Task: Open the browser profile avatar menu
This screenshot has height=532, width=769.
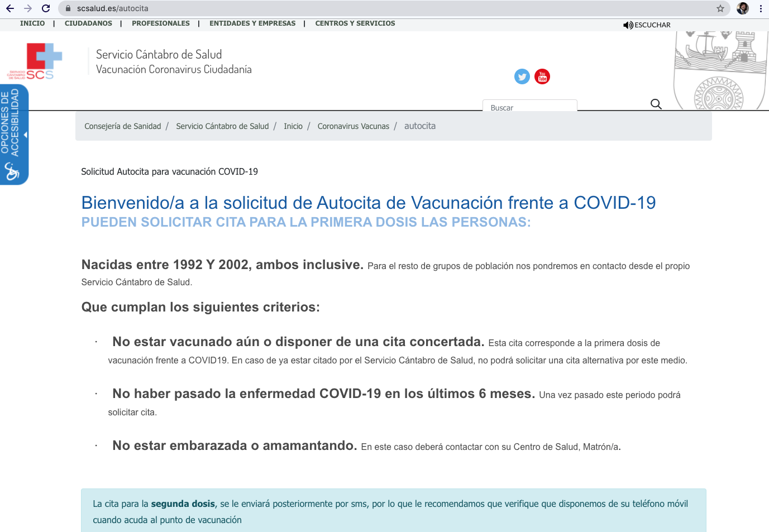Action: pos(742,8)
